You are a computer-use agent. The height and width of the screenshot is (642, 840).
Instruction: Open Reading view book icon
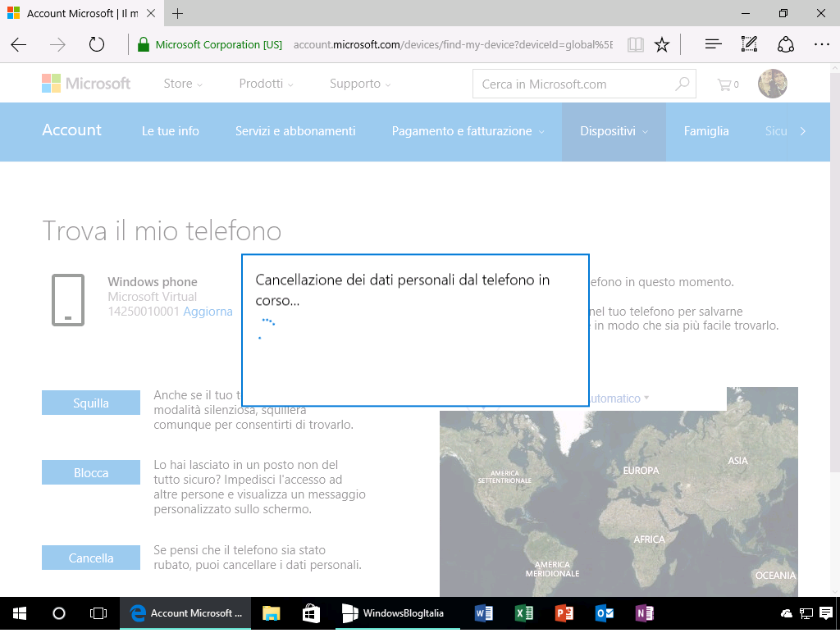[636, 44]
